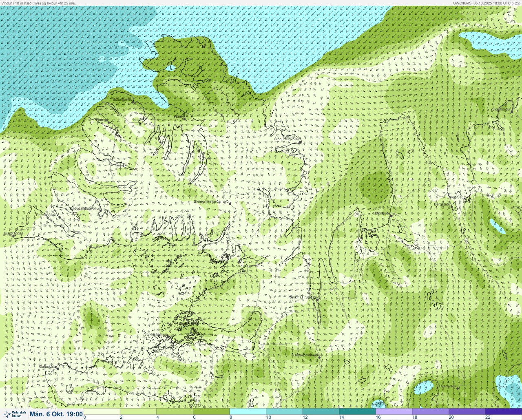Select the Siglufjörður station marker

tap(512, 111)
